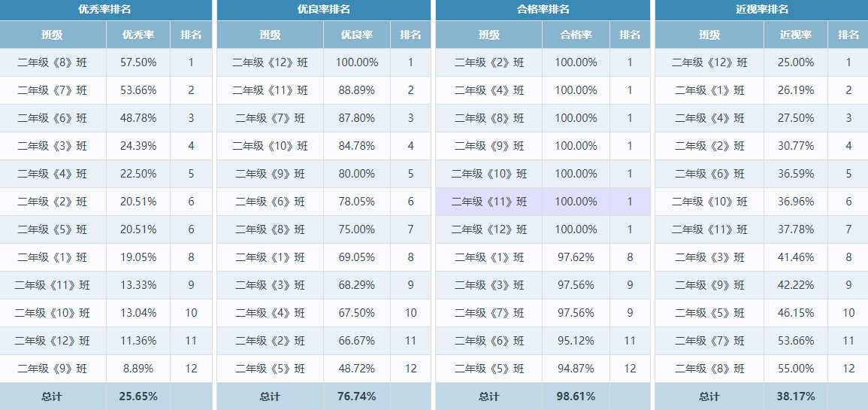Select 二年级《11》班 in the 合格率排名 table
Image resolution: width=868 pixels, height=410 pixels.
click(x=488, y=202)
